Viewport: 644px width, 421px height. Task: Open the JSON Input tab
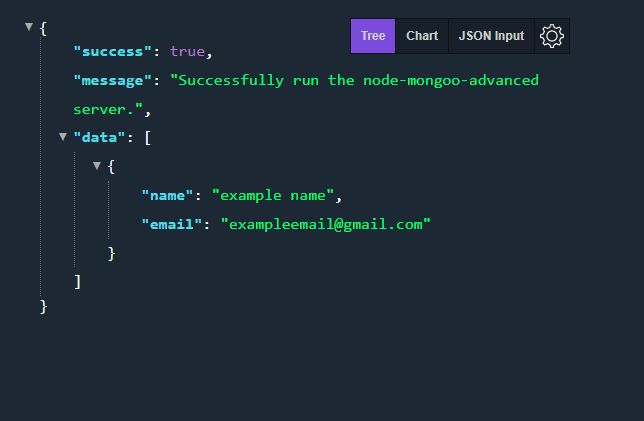pos(491,36)
